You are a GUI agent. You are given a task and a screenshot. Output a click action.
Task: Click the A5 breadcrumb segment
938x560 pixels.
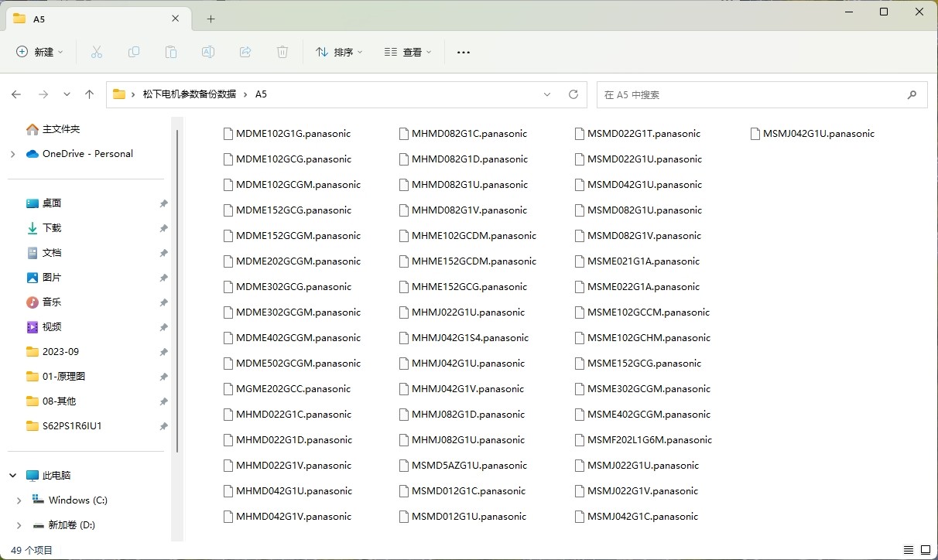click(261, 94)
